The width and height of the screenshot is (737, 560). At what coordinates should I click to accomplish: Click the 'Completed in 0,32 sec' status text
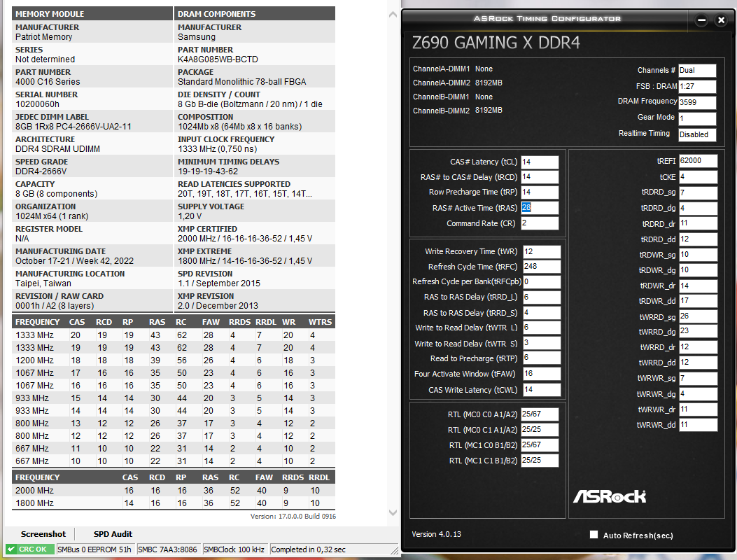click(x=309, y=549)
